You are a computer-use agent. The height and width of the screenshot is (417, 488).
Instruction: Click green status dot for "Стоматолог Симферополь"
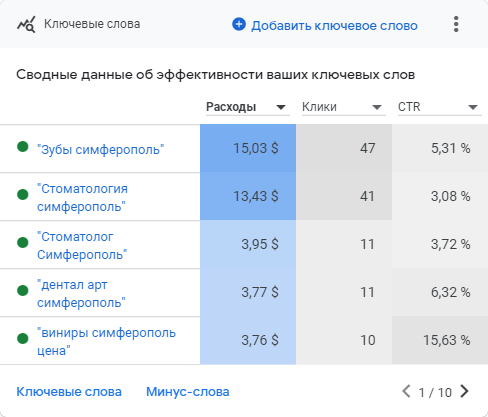[23, 243]
